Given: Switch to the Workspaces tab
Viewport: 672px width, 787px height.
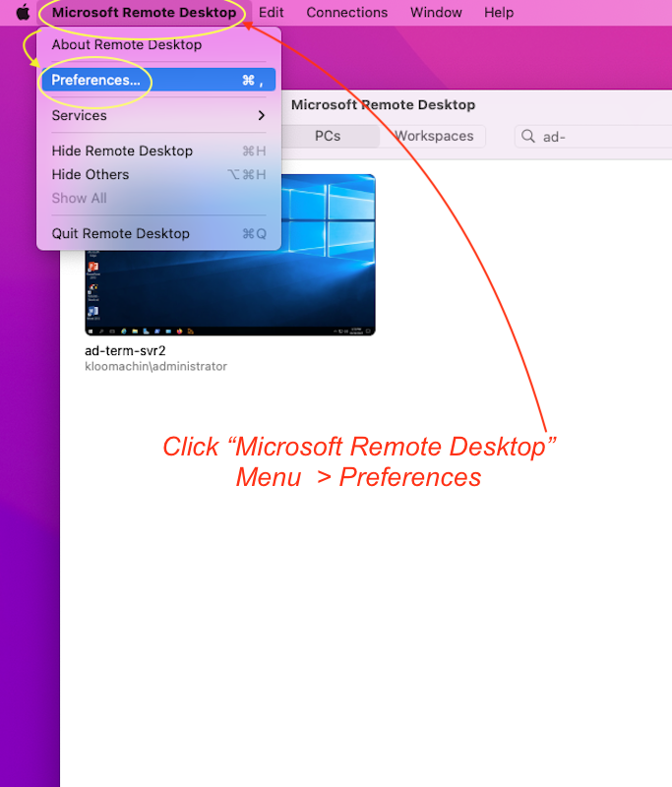Looking at the screenshot, I should [x=434, y=136].
